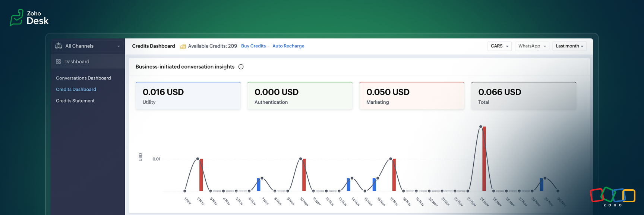Click the blue bar near 14 Nov
The height and width of the screenshot is (215, 644).
pos(348,185)
